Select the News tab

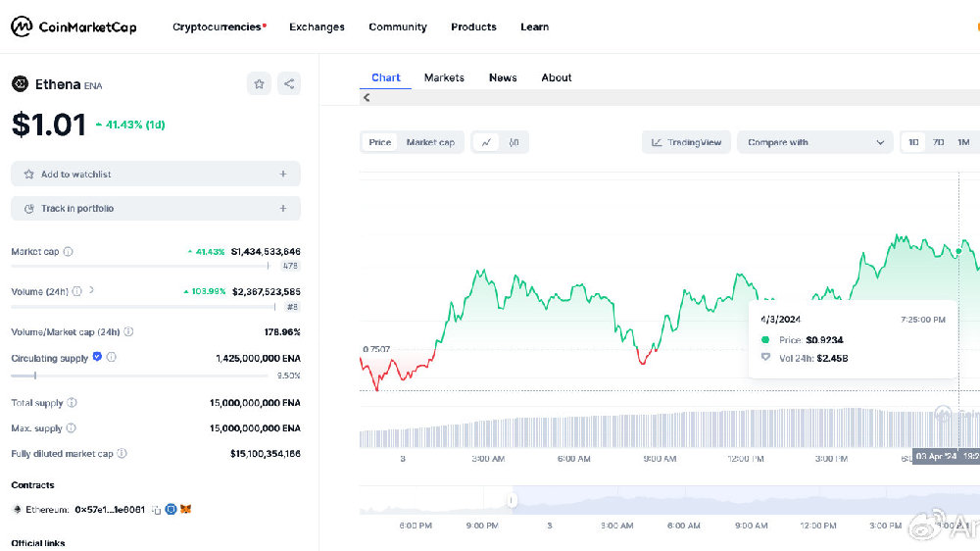503,77
